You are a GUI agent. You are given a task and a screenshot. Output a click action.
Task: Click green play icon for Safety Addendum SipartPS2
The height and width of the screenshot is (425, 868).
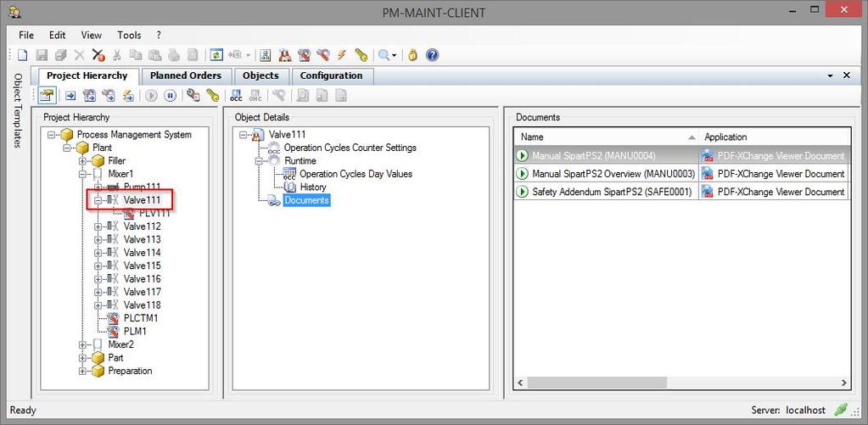pyautogui.click(x=522, y=192)
